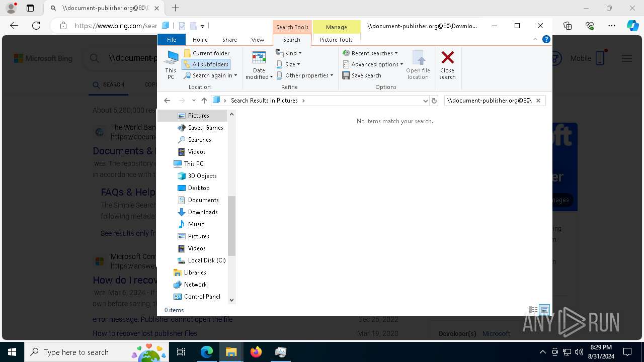Open Windows Start menu
The height and width of the screenshot is (362, 644).
tap(12, 352)
